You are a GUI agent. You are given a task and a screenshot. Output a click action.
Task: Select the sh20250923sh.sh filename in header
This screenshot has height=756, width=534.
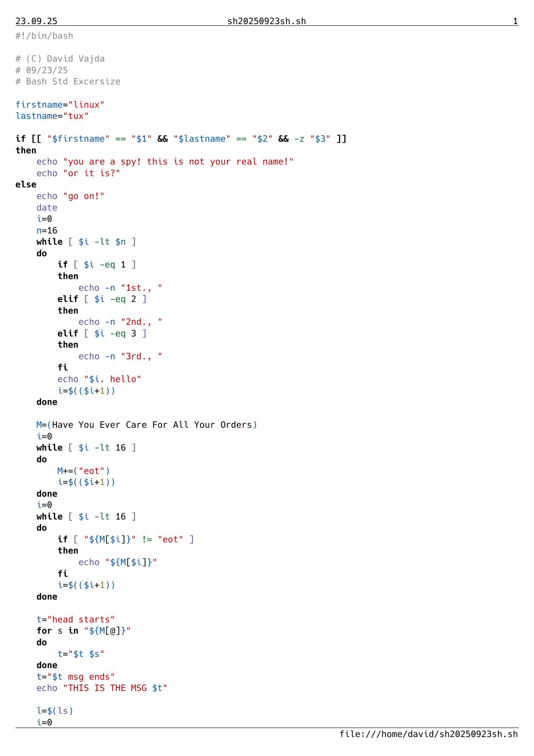(x=267, y=21)
